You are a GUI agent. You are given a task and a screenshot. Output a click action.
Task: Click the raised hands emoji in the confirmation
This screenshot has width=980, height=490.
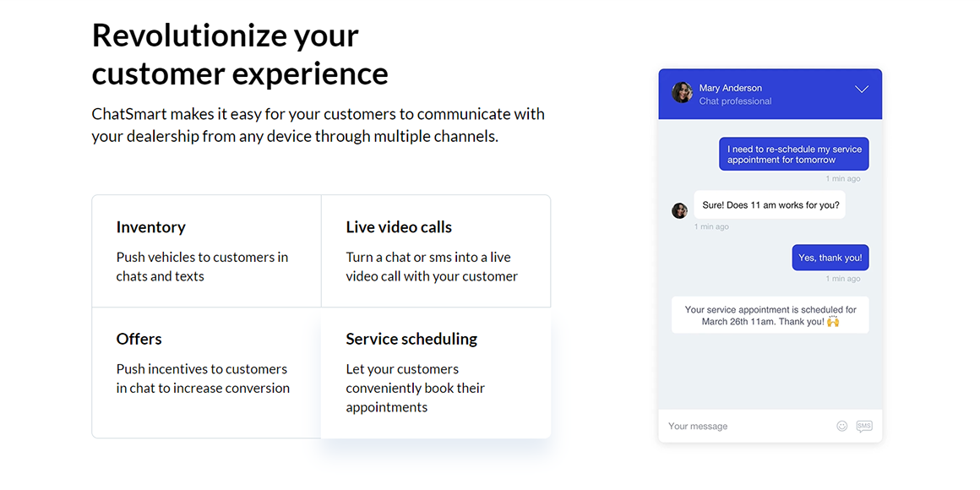[833, 322]
